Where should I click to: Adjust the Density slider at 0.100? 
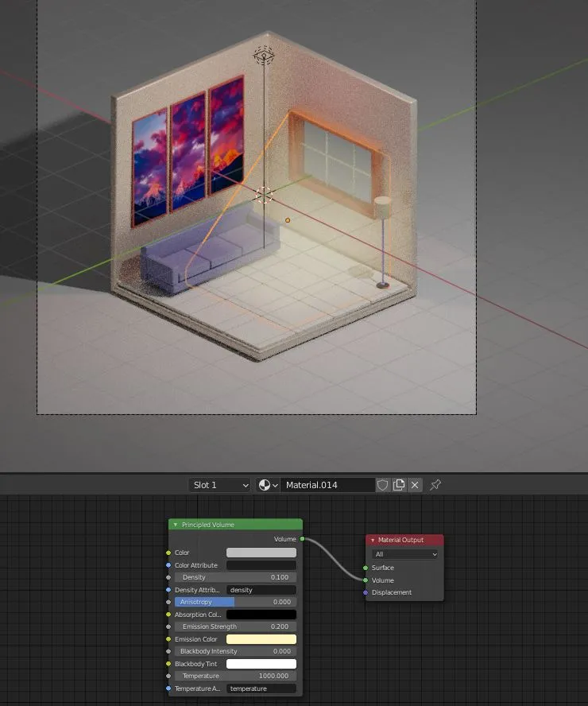235,577
